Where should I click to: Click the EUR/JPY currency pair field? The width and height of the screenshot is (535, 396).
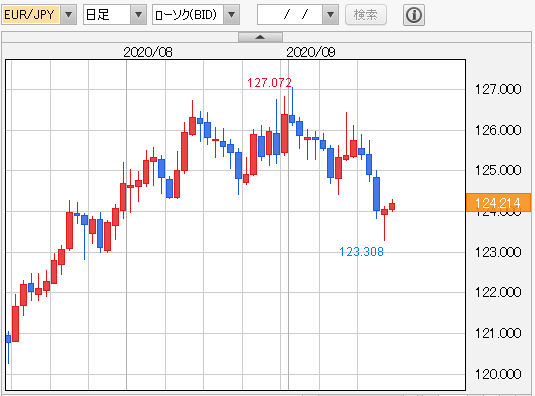point(31,15)
